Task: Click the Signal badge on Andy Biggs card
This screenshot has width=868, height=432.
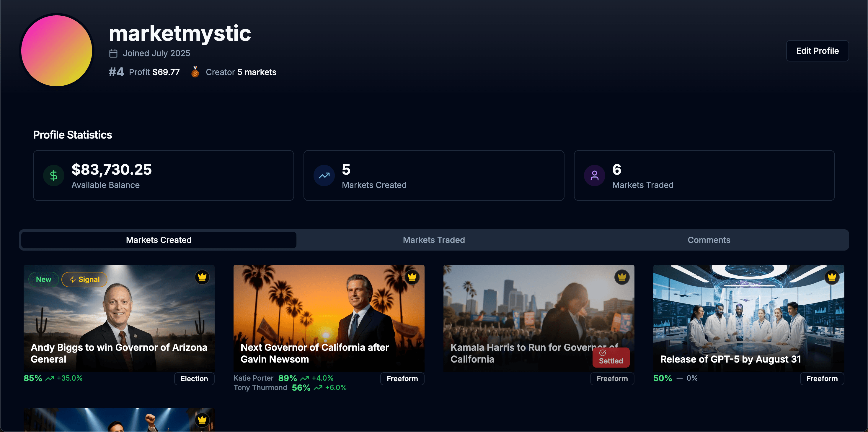Action: (84, 279)
